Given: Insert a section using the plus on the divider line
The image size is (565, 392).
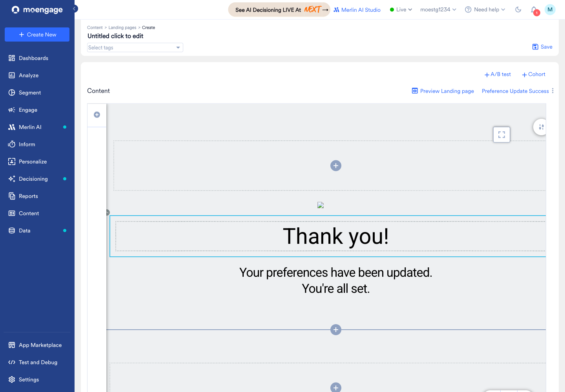Looking at the screenshot, I should click(x=336, y=330).
